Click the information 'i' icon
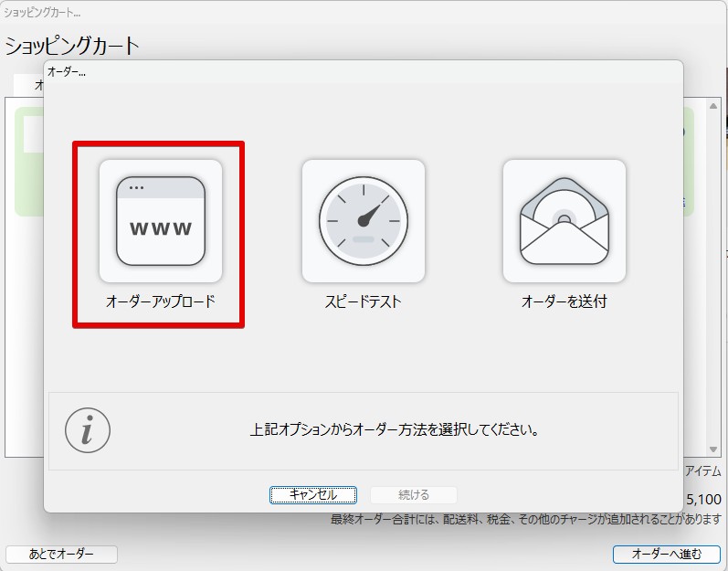The height and width of the screenshot is (571, 728). [88, 429]
